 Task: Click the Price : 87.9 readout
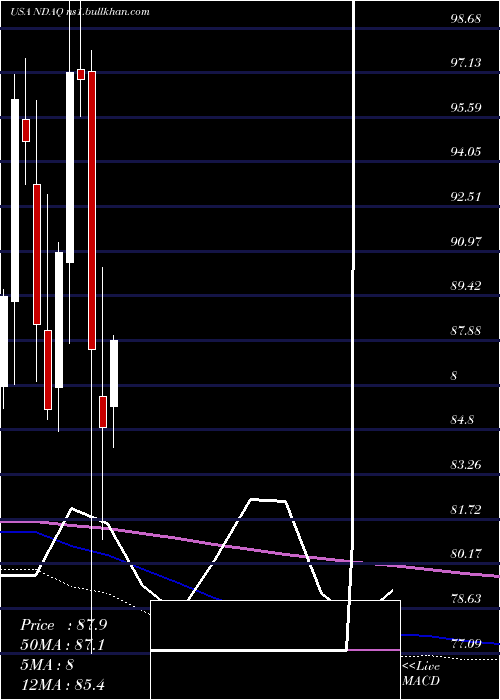[x=63, y=625]
